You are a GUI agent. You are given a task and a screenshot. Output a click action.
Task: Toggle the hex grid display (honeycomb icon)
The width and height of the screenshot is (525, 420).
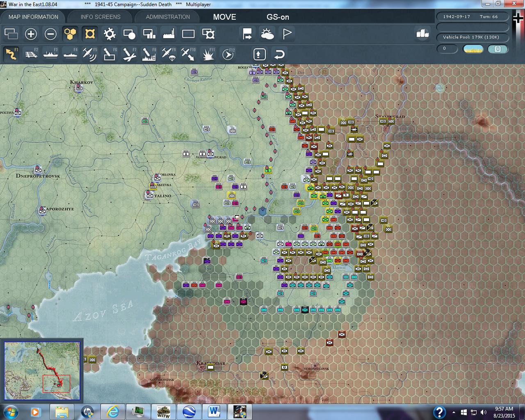click(x=70, y=34)
